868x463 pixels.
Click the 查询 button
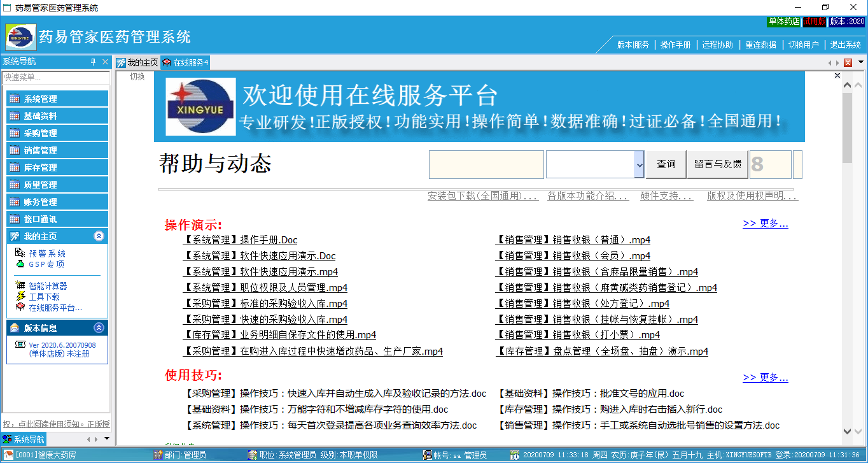click(x=666, y=164)
